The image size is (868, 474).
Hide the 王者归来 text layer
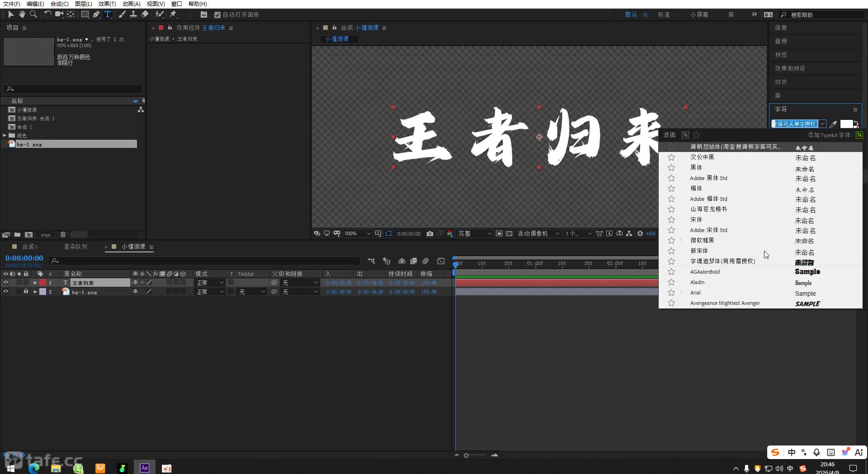point(6,283)
